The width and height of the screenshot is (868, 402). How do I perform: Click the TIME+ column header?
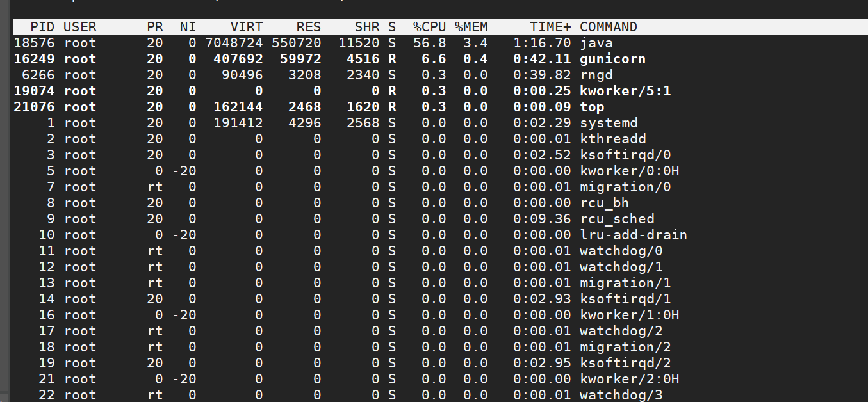(x=550, y=27)
